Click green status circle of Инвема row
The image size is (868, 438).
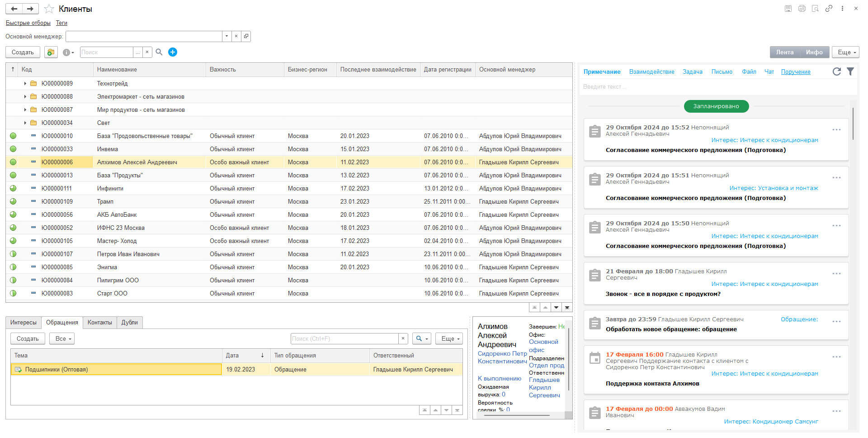[x=13, y=149]
